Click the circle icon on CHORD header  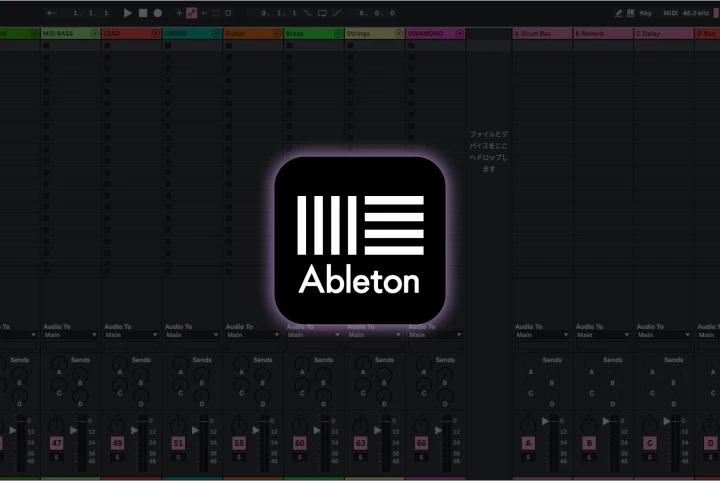coord(216,34)
